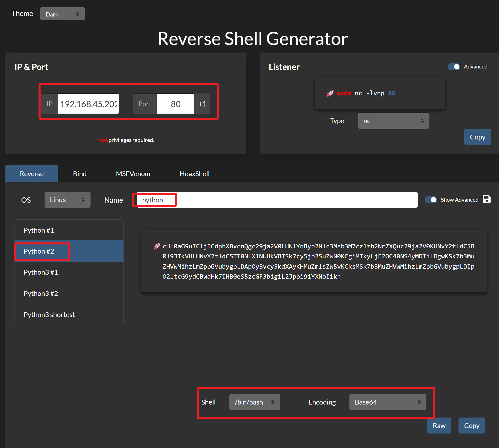Click the Raw button
The image size is (499, 448).
point(439,426)
